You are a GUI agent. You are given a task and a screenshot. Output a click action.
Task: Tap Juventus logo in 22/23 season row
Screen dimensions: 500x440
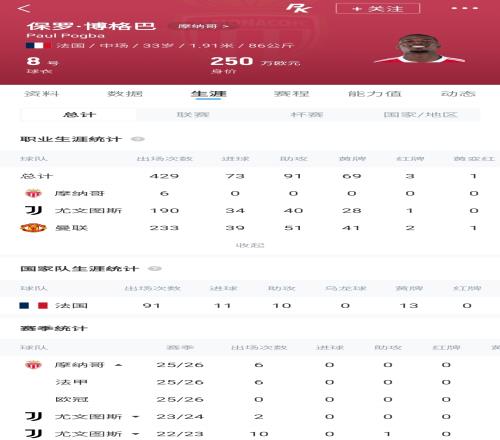click(x=33, y=434)
